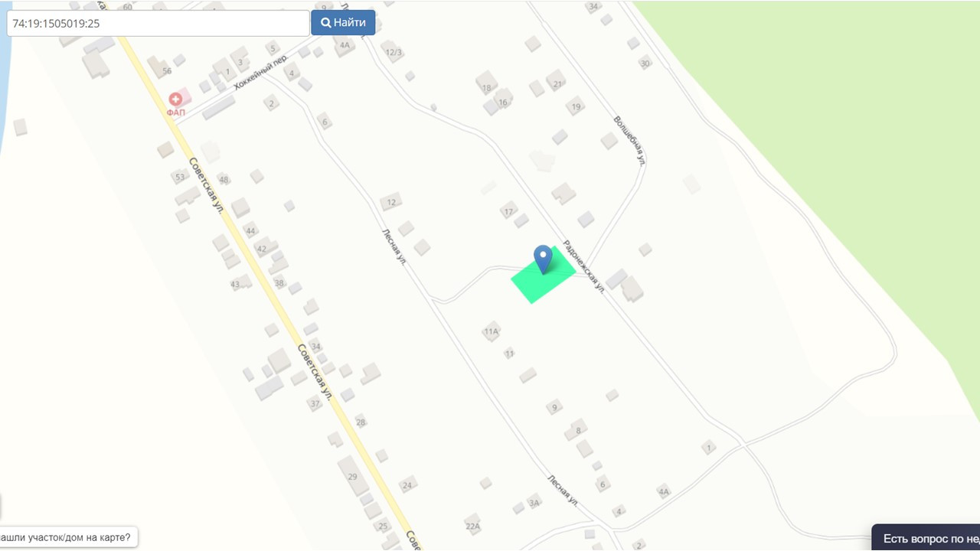The width and height of the screenshot is (980, 551).
Task: Click the Волшебная ул. street label
Action: 630,141
